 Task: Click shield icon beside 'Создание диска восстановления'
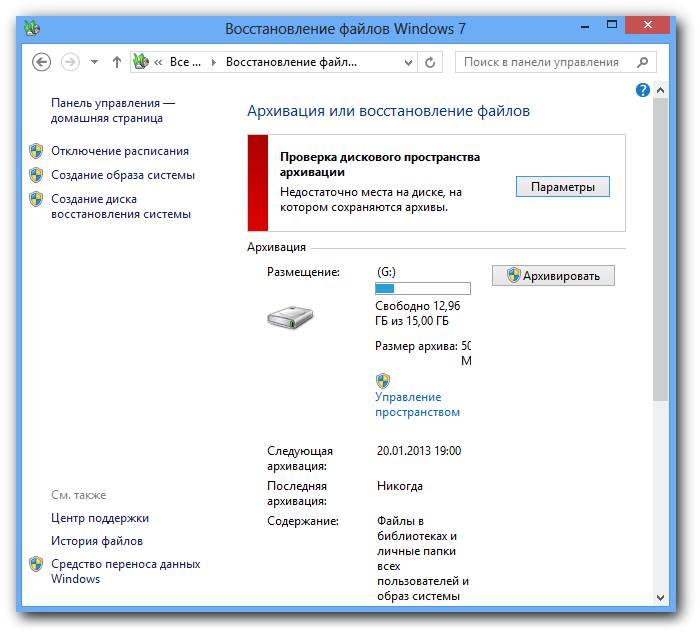36,199
